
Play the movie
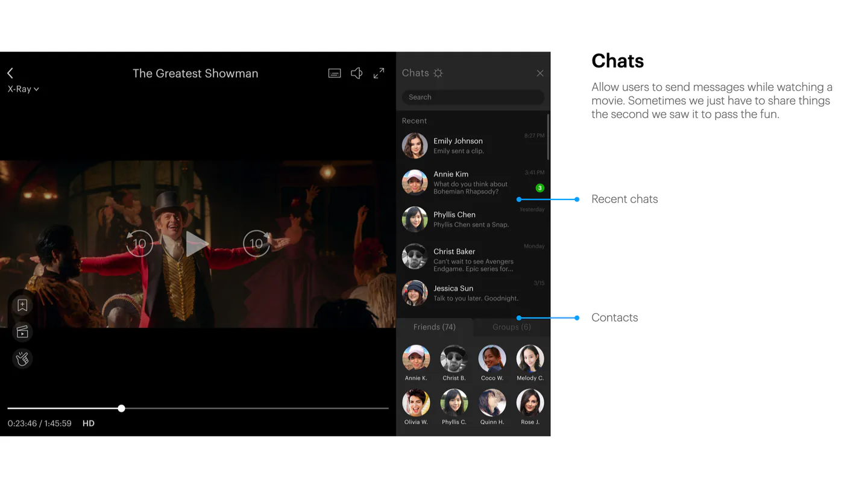[x=197, y=244]
